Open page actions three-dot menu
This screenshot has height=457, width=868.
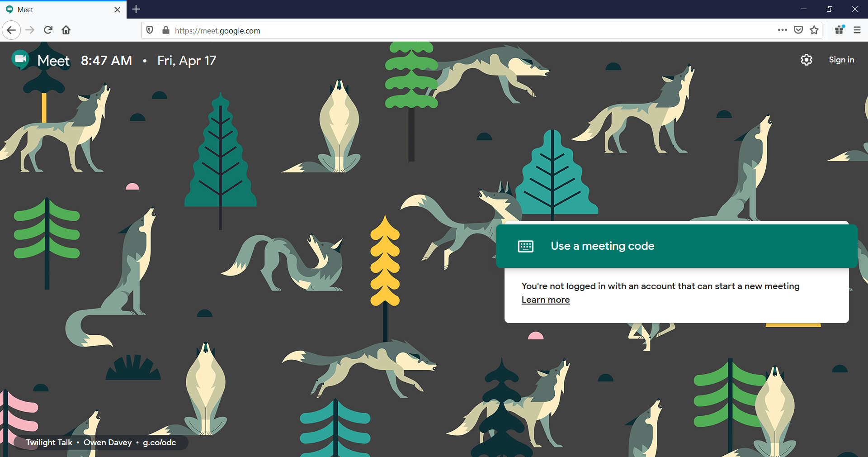782,30
